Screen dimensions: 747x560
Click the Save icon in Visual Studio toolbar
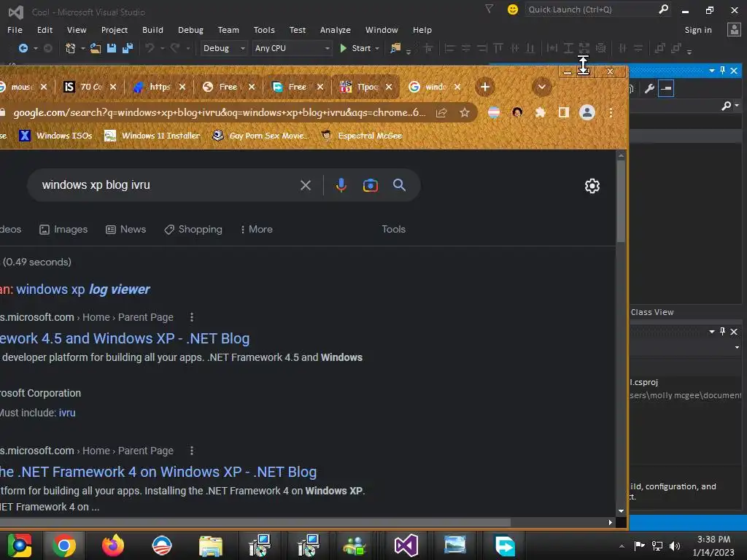click(112, 48)
